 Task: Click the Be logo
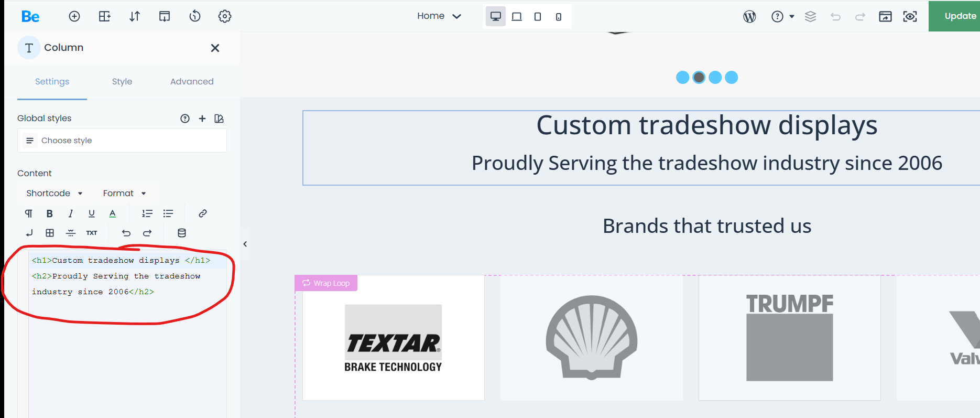point(30,16)
